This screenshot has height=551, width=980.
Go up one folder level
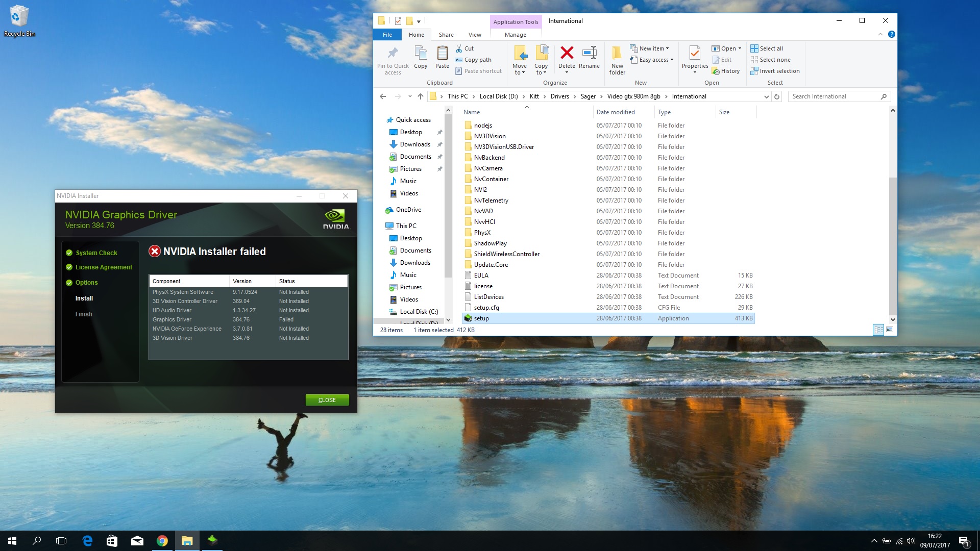tap(420, 96)
